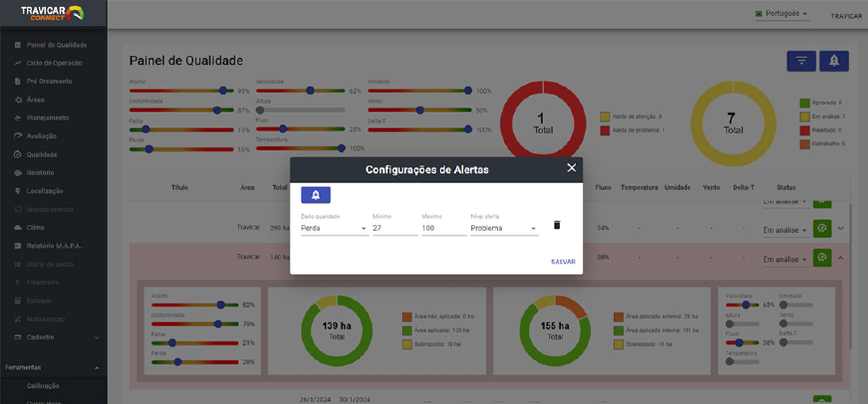
Task: Go to Relatório M.A.P.A. menu item
Action: 54,246
